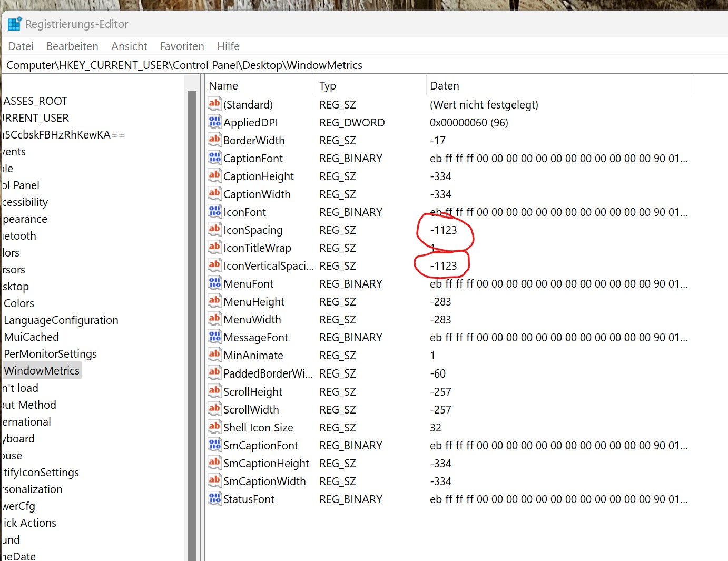Select the MuiCached tree key
Image resolution: width=728 pixels, height=561 pixels.
pos(31,337)
